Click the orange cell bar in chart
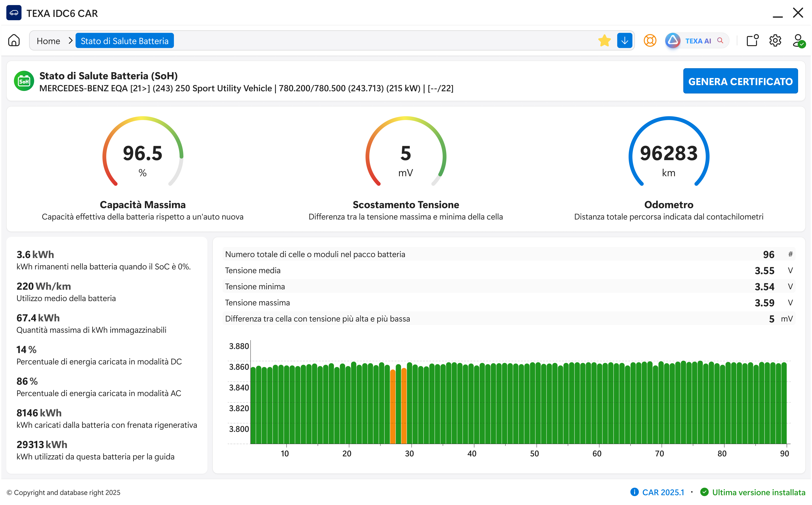 [393, 406]
